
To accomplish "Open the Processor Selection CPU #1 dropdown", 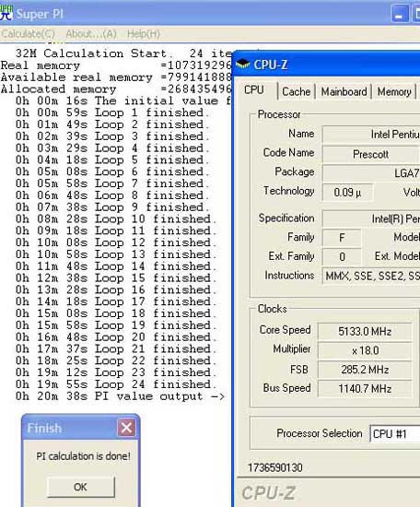I will coord(395,433).
